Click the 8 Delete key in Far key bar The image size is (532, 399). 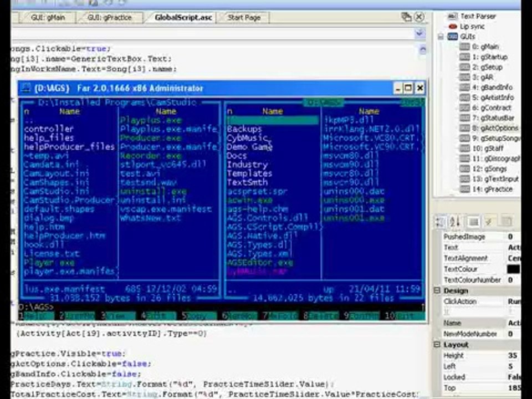click(x=321, y=316)
